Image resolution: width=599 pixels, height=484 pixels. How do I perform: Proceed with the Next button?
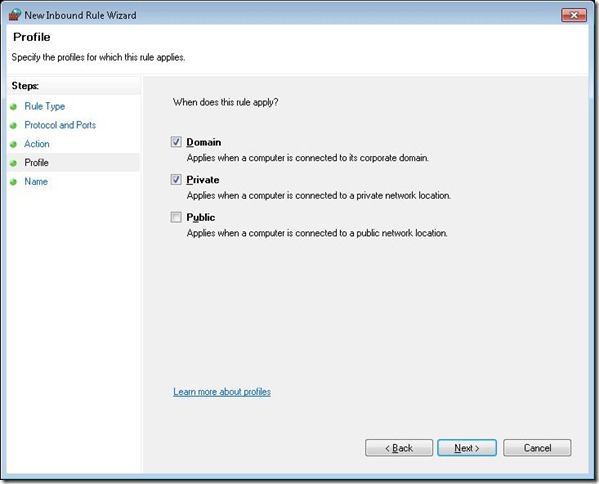click(467, 448)
